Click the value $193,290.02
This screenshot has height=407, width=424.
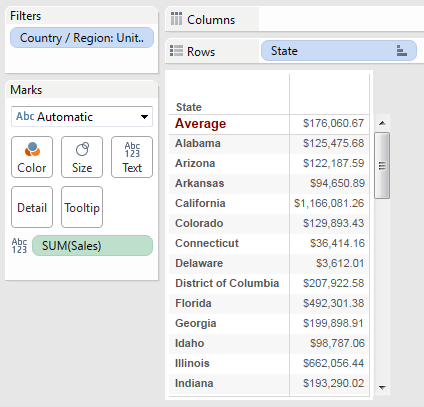tap(333, 383)
